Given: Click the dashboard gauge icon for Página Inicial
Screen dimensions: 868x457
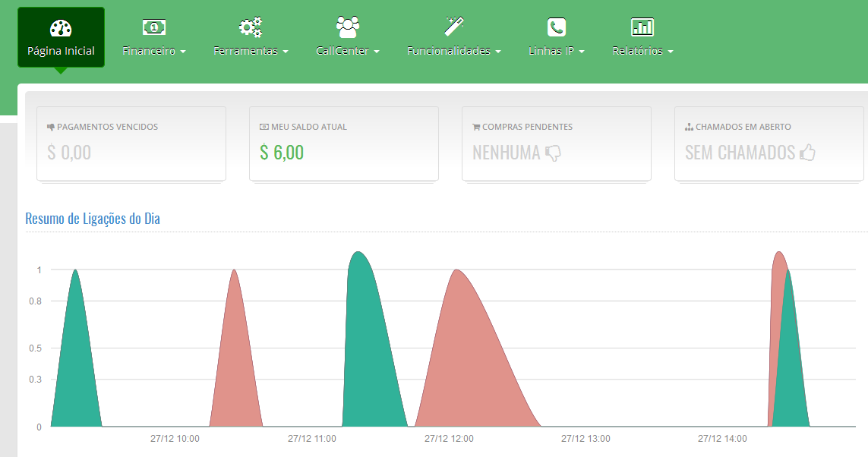Looking at the screenshot, I should (x=61, y=28).
